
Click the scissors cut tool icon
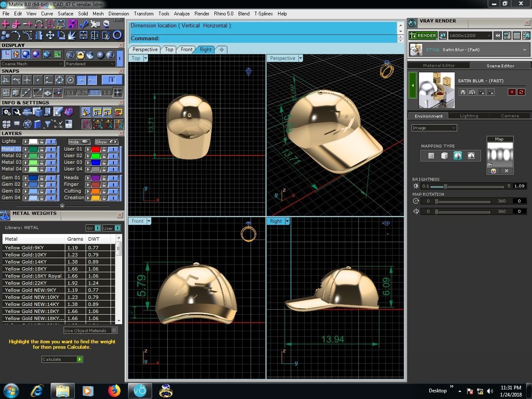tap(106, 35)
